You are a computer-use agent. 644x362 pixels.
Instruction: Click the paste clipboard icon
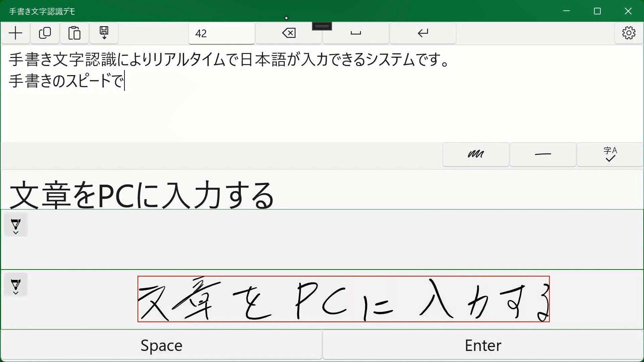[x=74, y=33]
